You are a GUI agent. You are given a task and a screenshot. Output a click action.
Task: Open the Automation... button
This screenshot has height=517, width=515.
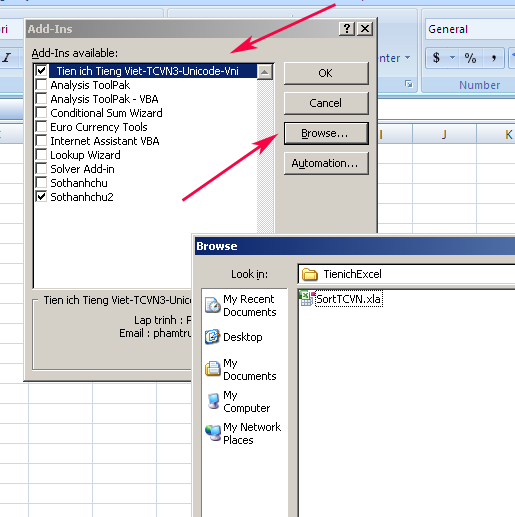(x=326, y=163)
